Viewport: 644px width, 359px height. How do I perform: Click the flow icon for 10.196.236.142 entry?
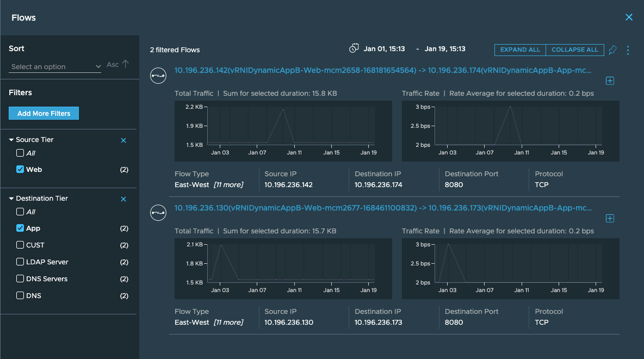click(x=158, y=76)
